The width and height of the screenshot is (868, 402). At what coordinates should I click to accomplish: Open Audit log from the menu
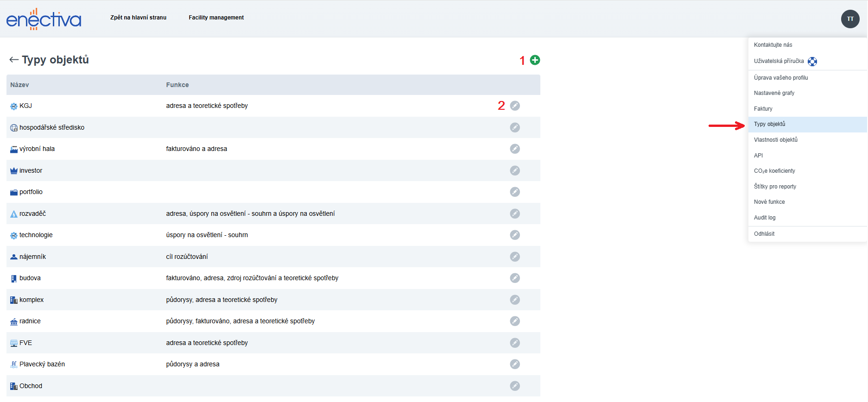pos(764,218)
